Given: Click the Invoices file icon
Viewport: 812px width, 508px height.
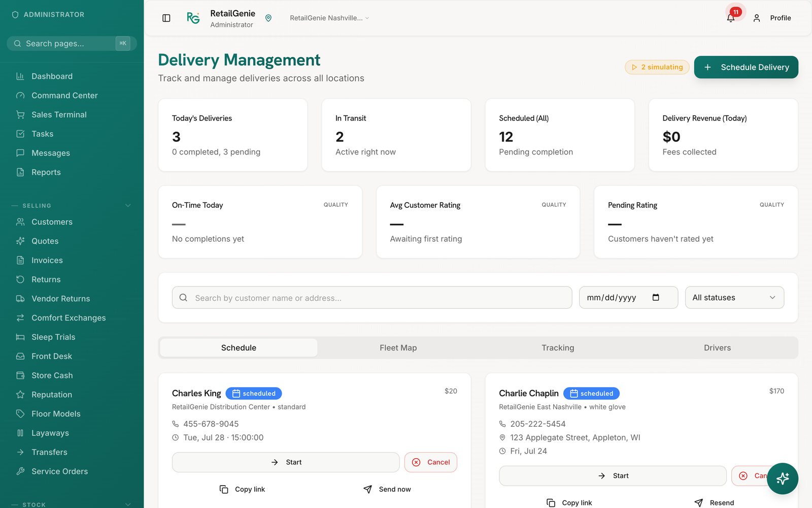Looking at the screenshot, I should coord(20,260).
